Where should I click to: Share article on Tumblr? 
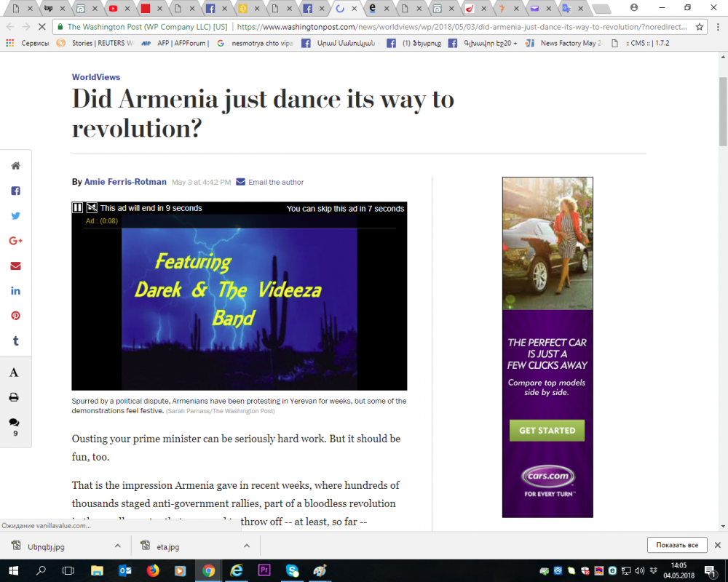click(x=15, y=340)
